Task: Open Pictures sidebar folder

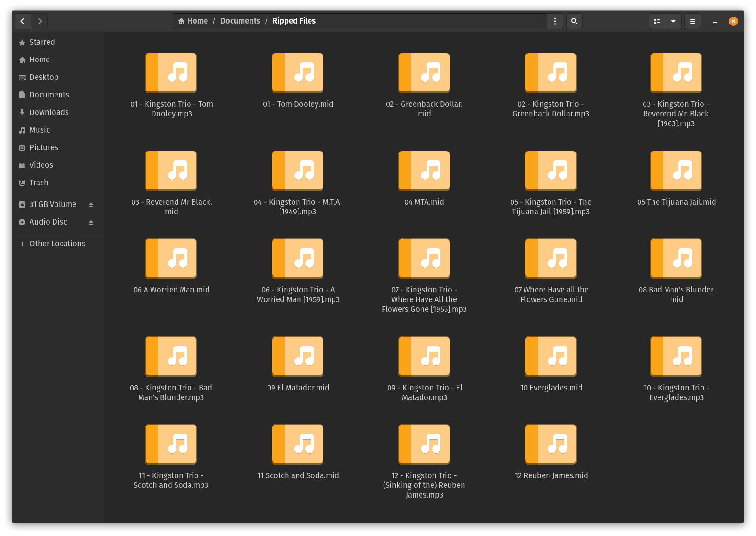Action: pyautogui.click(x=58, y=147)
